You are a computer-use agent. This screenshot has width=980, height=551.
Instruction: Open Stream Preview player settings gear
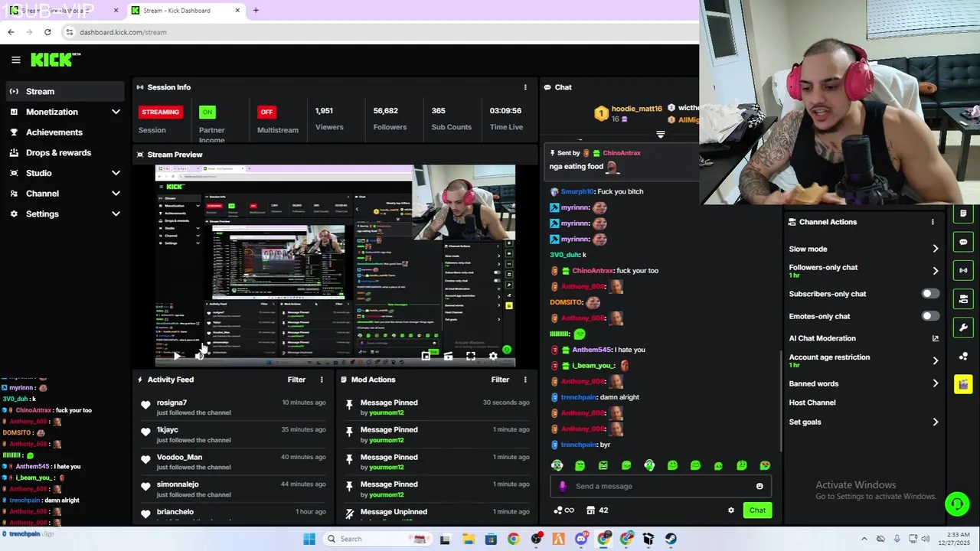point(493,356)
